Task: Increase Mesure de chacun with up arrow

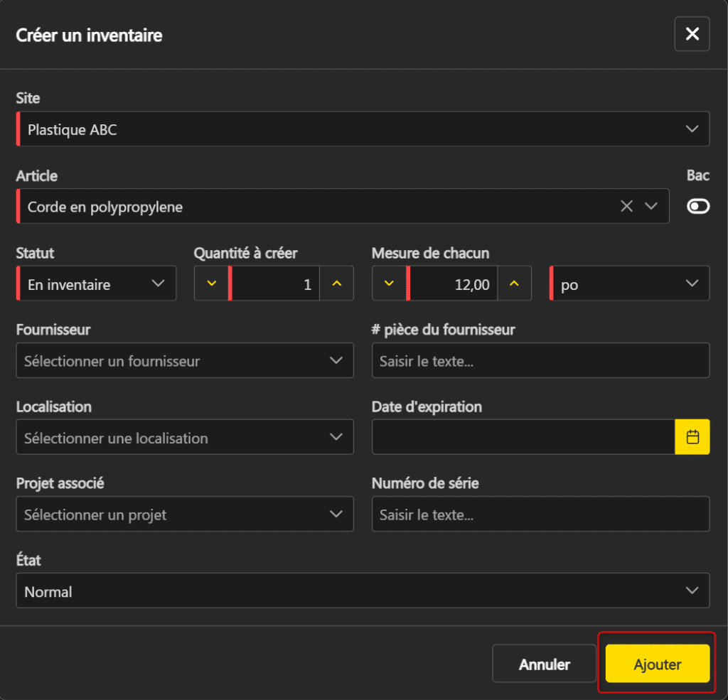Action: pyautogui.click(x=514, y=284)
